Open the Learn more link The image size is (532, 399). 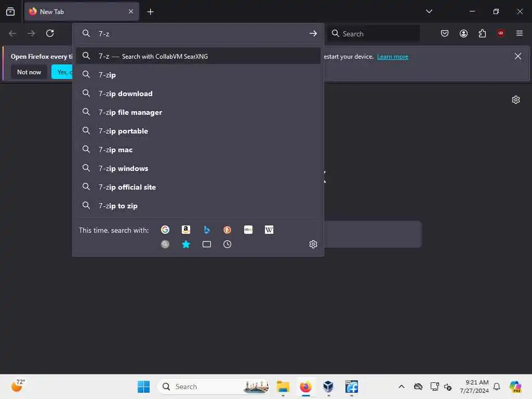click(x=393, y=56)
